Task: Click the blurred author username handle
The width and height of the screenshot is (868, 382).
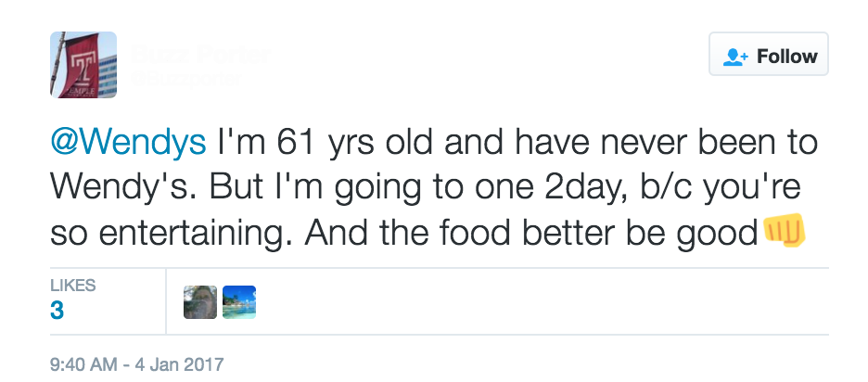Action: pyautogui.click(x=186, y=79)
